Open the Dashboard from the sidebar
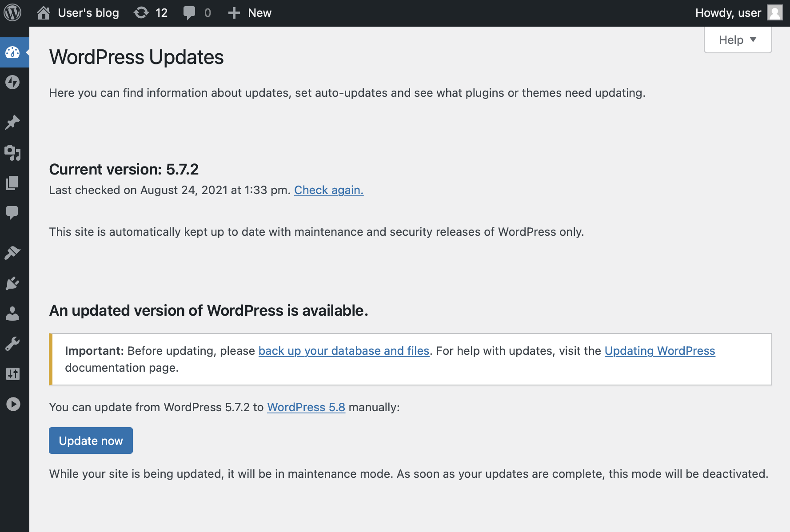Viewport: 790px width, 532px height. click(13, 52)
